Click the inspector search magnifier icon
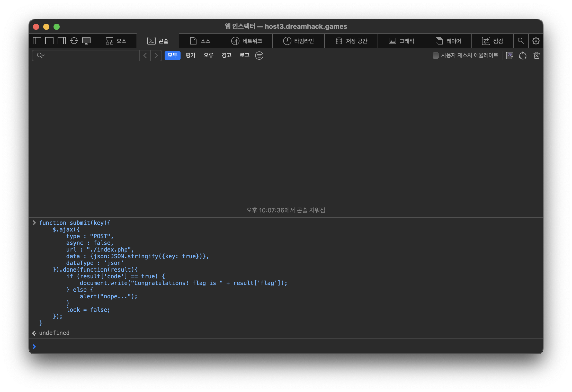572x392 pixels. (x=521, y=41)
